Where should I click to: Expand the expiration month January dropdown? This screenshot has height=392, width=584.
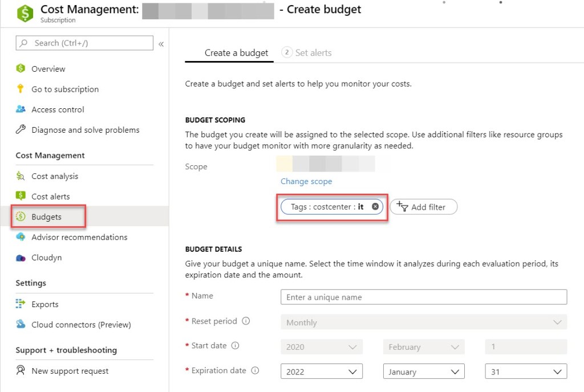pyautogui.click(x=423, y=371)
